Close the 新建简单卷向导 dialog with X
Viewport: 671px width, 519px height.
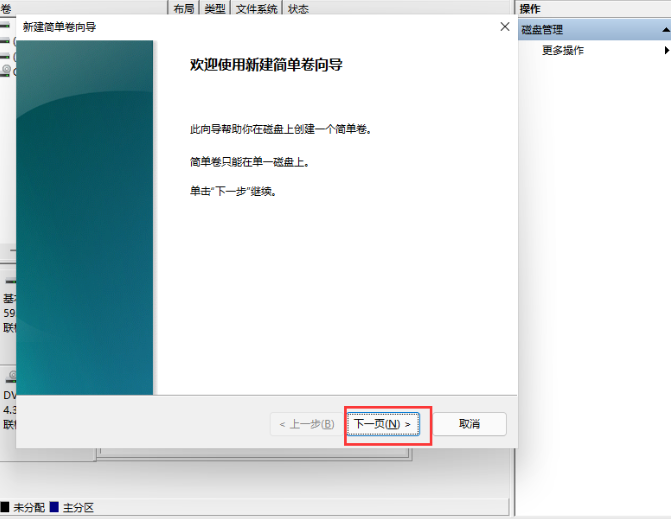coord(505,26)
